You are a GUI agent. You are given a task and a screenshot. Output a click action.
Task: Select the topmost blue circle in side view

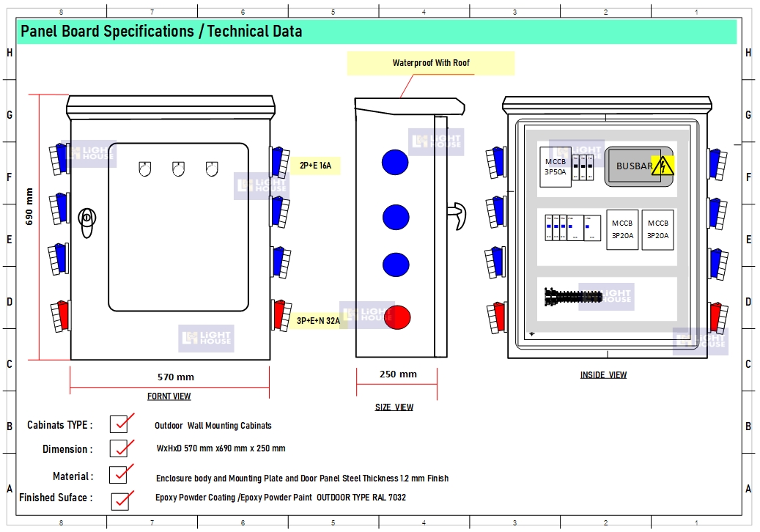tap(395, 162)
